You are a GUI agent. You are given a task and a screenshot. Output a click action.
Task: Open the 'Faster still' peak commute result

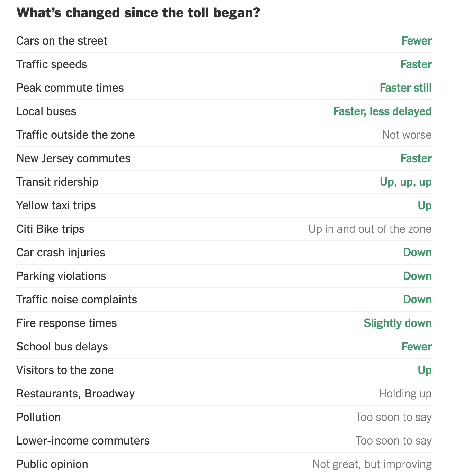coord(405,88)
